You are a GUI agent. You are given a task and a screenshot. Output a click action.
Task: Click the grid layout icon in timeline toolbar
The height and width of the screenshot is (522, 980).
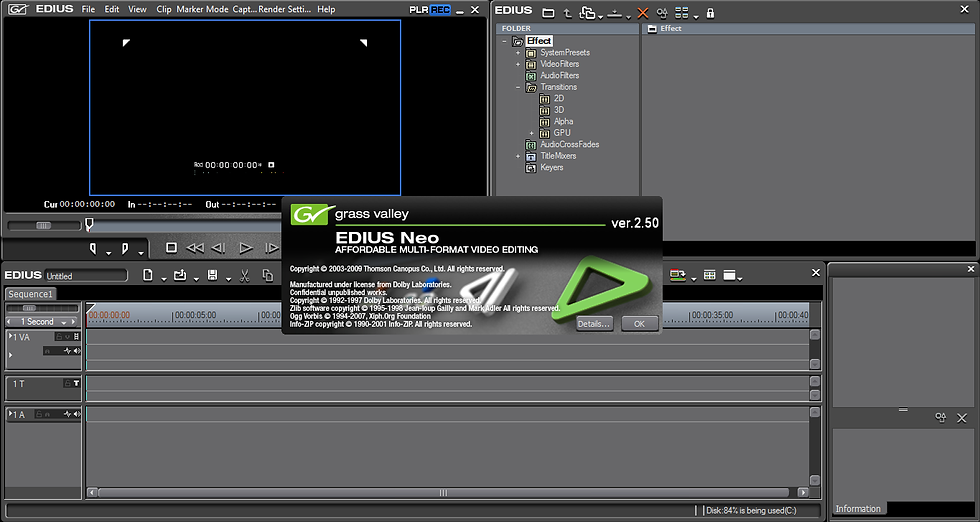click(709, 274)
